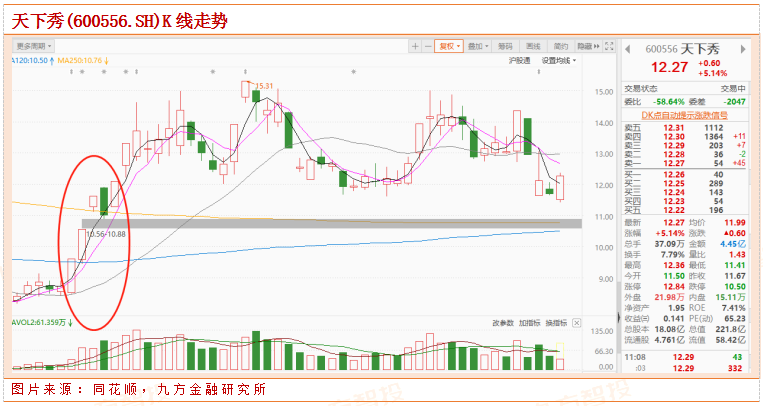Click the current price 12.27 in header
763x406 pixels.
[670, 67]
